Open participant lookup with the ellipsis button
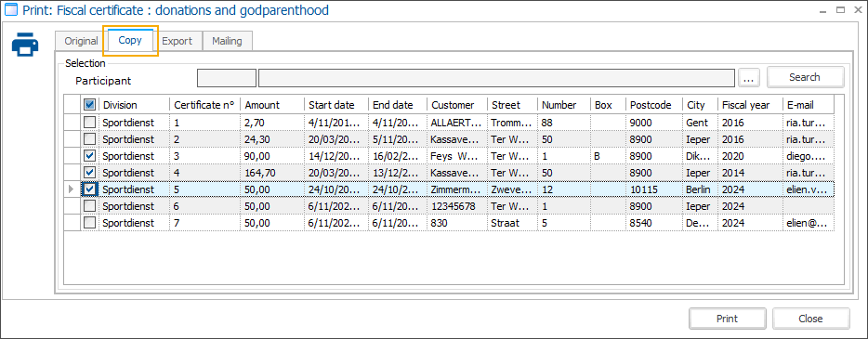The image size is (868, 339). pos(748,78)
